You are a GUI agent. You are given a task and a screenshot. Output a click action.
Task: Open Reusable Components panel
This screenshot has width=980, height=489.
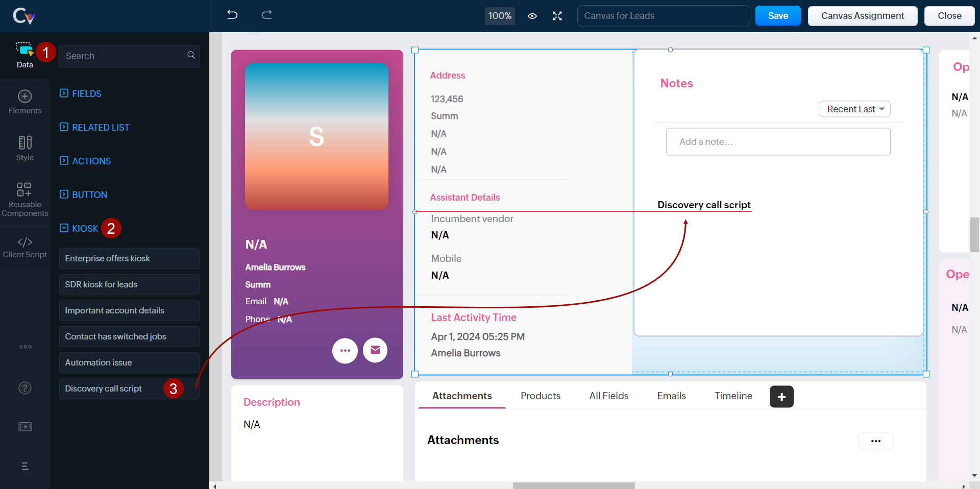coord(24,199)
